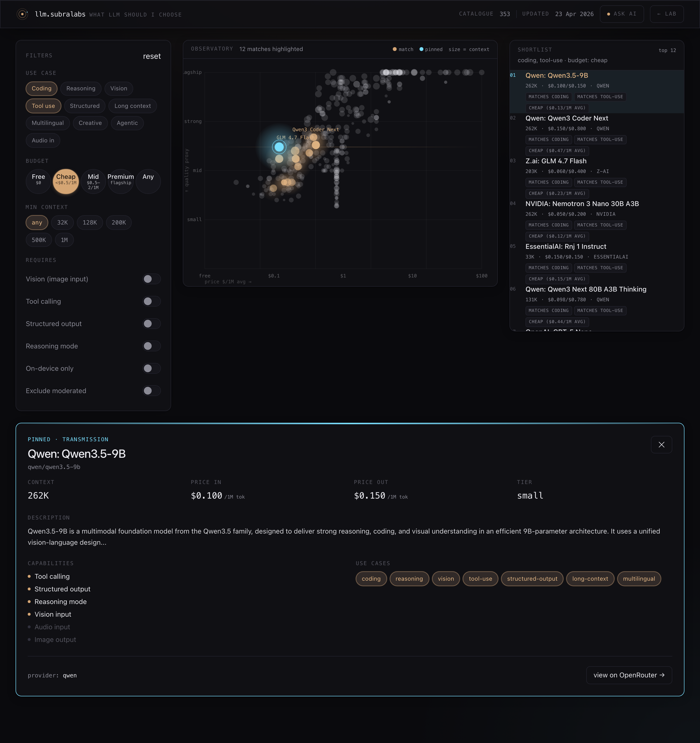Viewport: 700px width, 743px height.
Task: Click the pinned legend dot
Action: (x=421, y=49)
